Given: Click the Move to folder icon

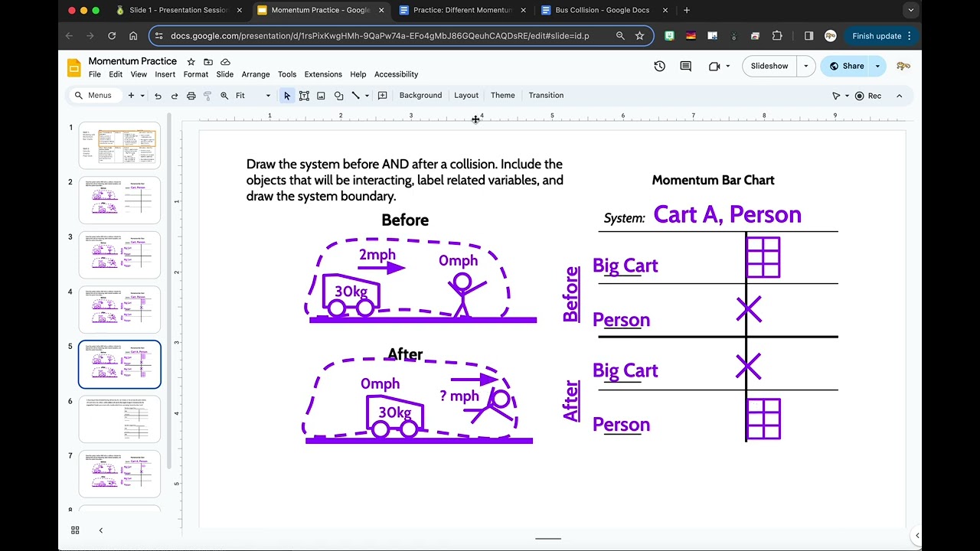Looking at the screenshot, I should coord(208,61).
